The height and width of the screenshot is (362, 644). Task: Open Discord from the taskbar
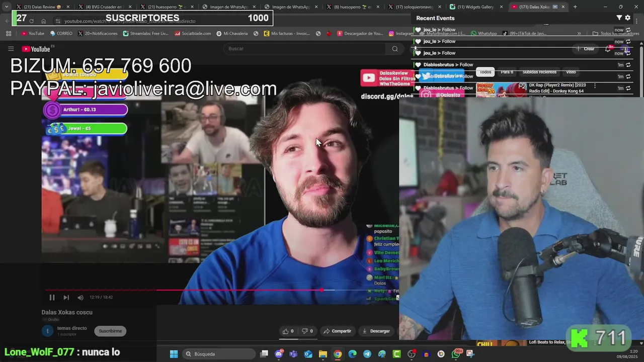click(279, 354)
